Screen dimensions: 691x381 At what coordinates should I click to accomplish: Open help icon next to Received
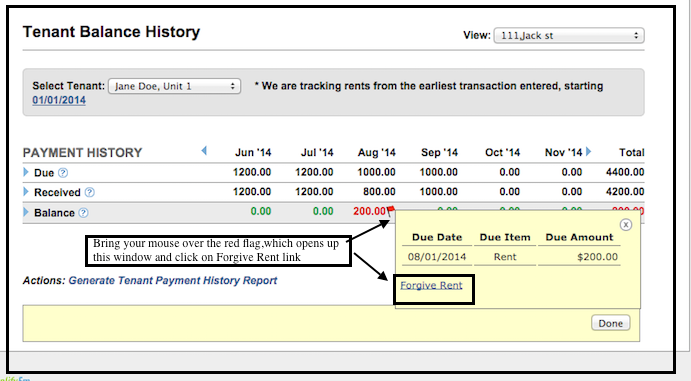click(x=89, y=192)
